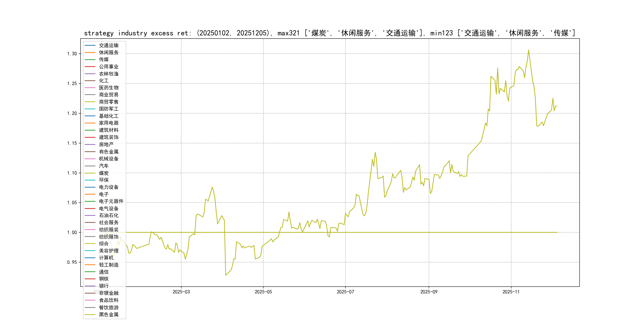Click the 1.30 y-axis tick label
The height and width of the screenshot is (322, 644).
tap(72, 54)
